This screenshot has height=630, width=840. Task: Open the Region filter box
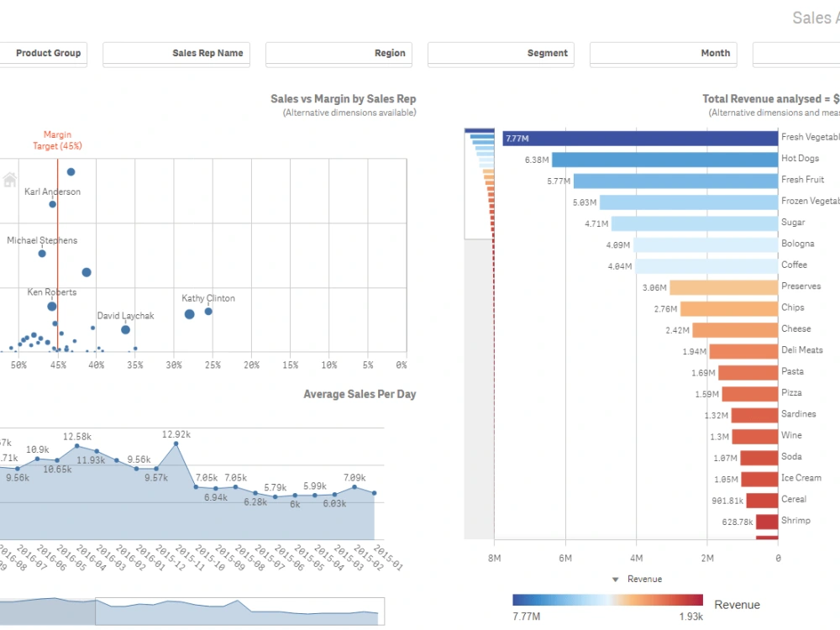pyautogui.click(x=339, y=54)
